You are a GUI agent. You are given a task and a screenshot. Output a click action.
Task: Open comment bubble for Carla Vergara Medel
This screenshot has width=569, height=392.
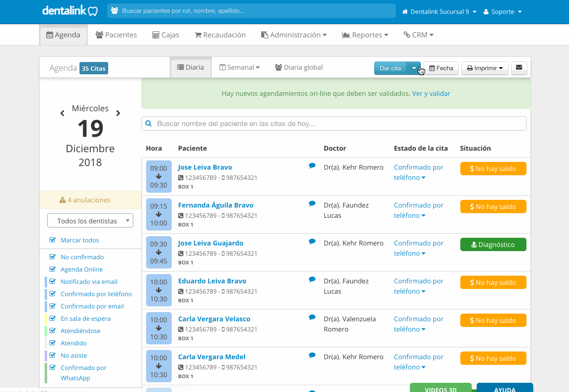312,356
